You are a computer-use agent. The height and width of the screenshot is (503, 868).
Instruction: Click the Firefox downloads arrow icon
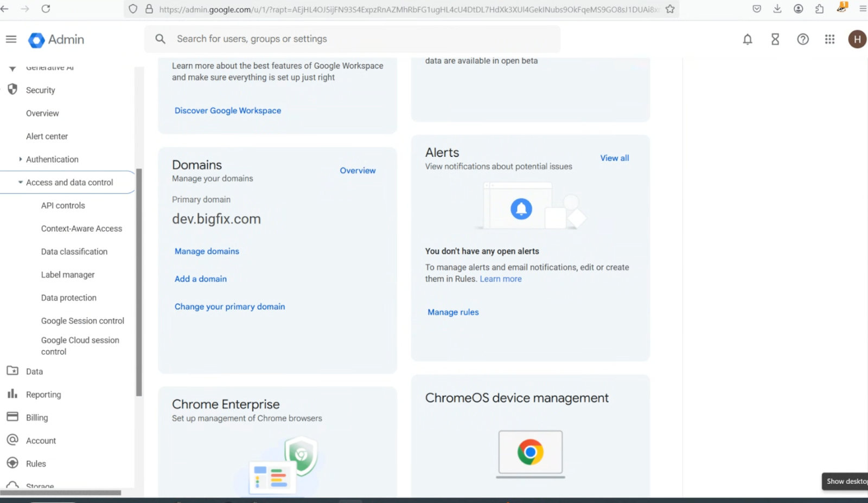tap(777, 9)
